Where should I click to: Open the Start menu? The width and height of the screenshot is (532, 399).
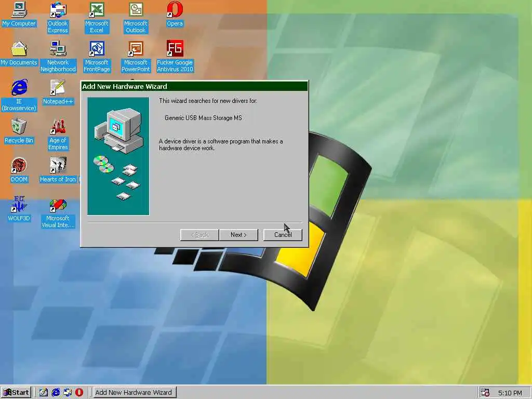[x=16, y=393]
